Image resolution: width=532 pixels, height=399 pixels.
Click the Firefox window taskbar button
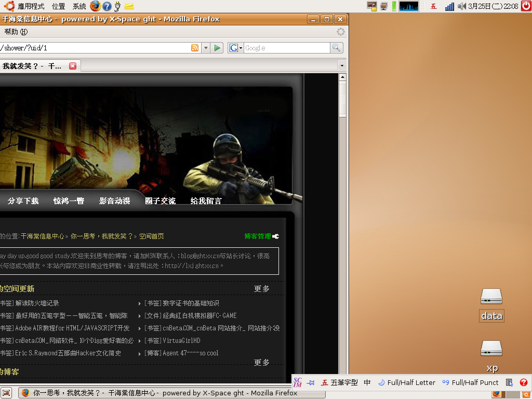tap(172, 393)
